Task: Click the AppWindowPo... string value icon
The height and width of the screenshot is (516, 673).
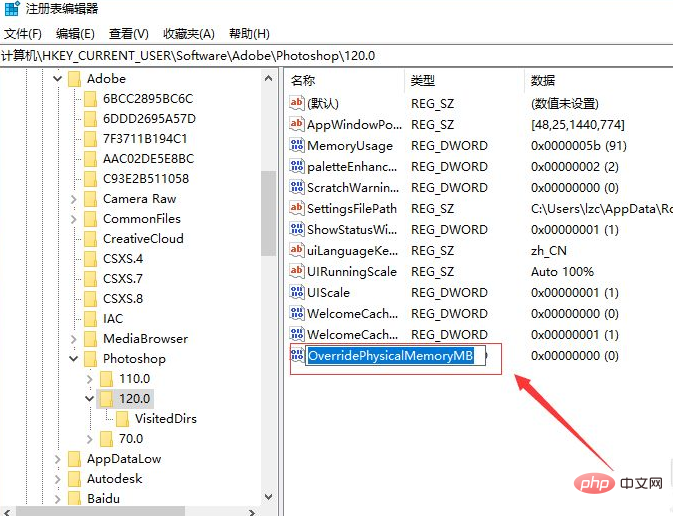Action: [x=297, y=124]
